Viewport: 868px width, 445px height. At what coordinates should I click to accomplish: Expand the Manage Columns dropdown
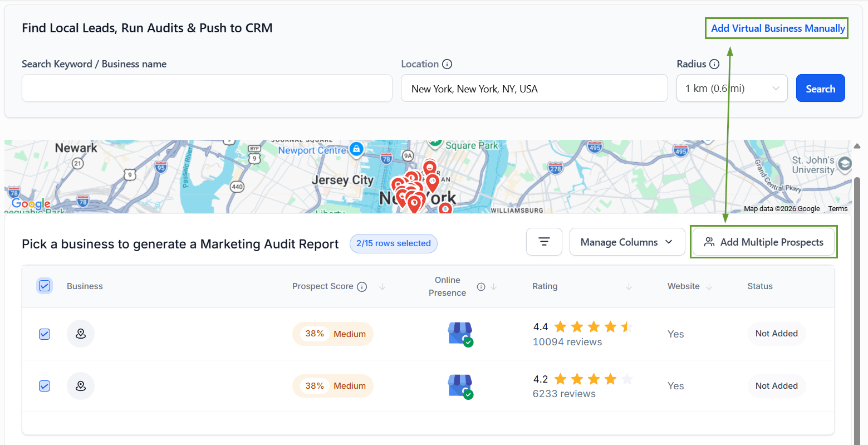(627, 242)
